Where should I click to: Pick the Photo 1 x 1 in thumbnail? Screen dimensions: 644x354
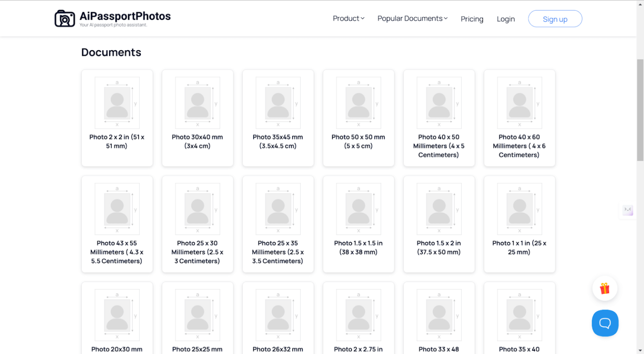(x=519, y=209)
